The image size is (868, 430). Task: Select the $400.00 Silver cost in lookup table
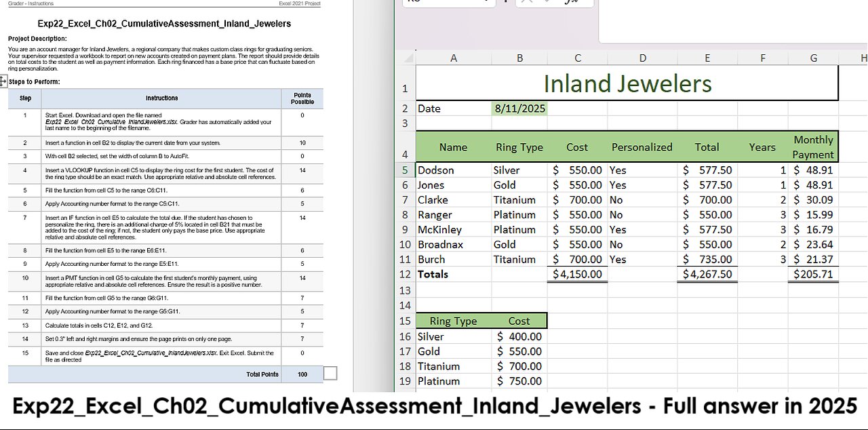pos(519,336)
